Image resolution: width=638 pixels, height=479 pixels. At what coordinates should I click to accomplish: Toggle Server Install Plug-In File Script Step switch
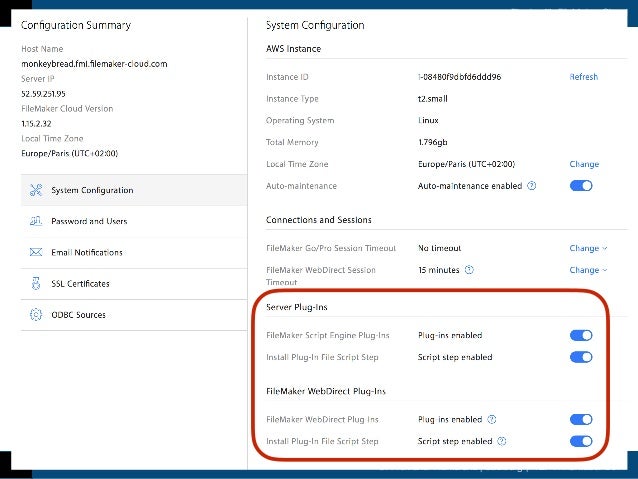(x=581, y=357)
